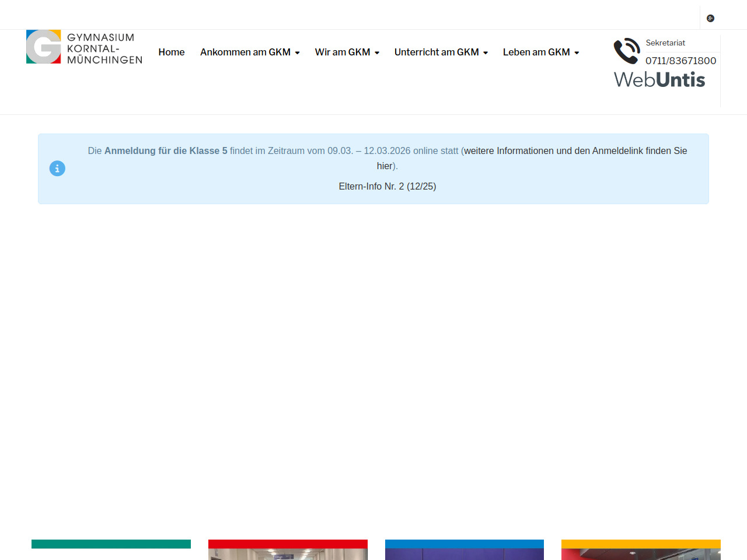This screenshot has width=747, height=560.
Task: Click the telephone handset icon
Action: 627,51
